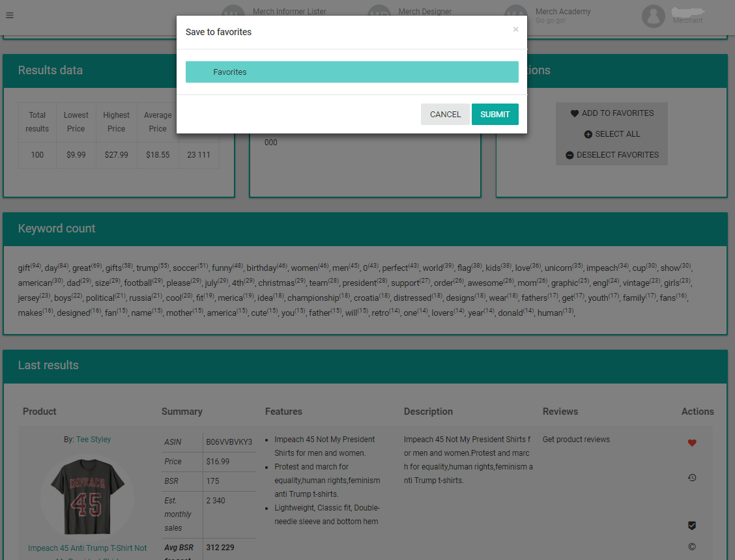The width and height of the screenshot is (735, 560).
Task: Click the CANCEL button in dialog
Action: (x=445, y=115)
